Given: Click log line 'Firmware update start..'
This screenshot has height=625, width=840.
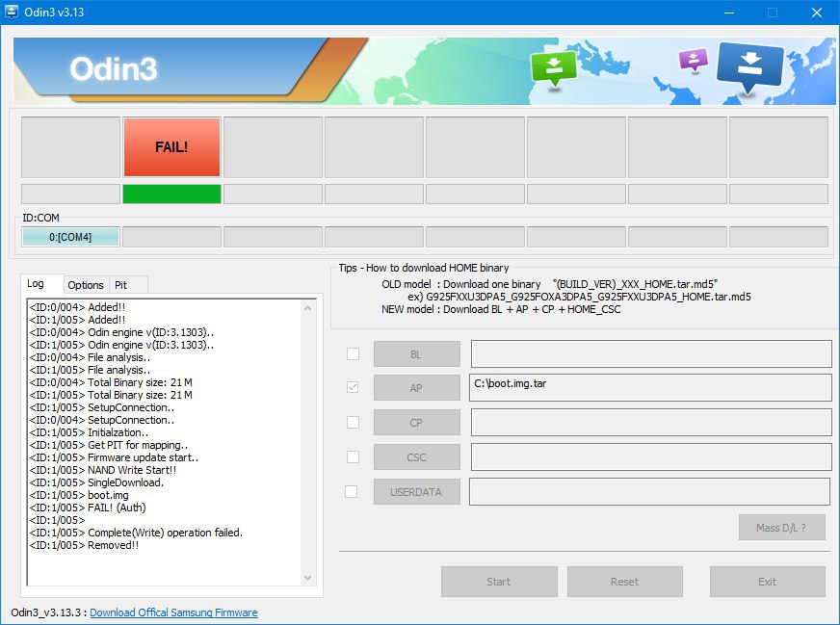Looking at the screenshot, I should coord(114,457).
